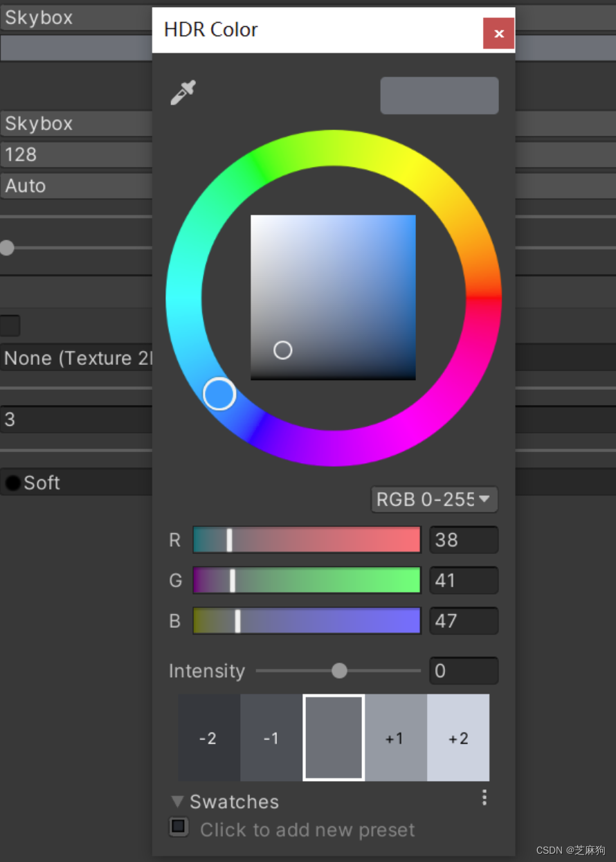Collapse the Swatches section
The image size is (616, 862).
[x=177, y=801]
